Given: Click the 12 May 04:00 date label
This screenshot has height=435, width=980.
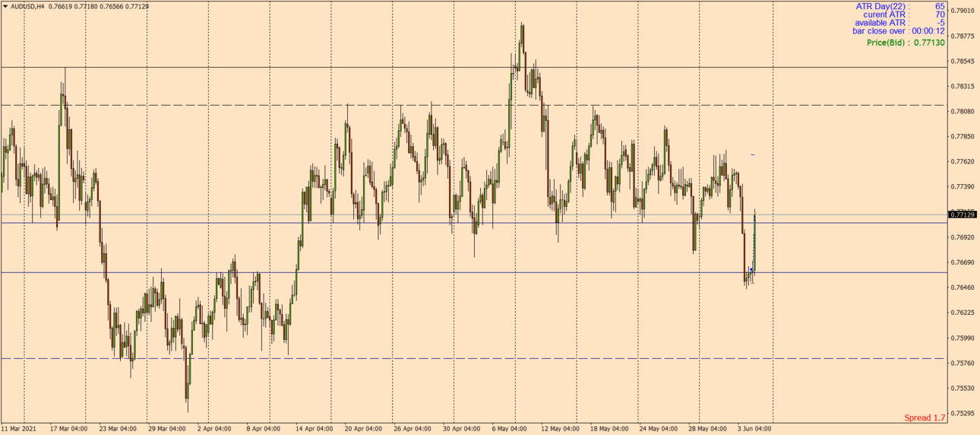Looking at the screenshot, I should [561, 429].
